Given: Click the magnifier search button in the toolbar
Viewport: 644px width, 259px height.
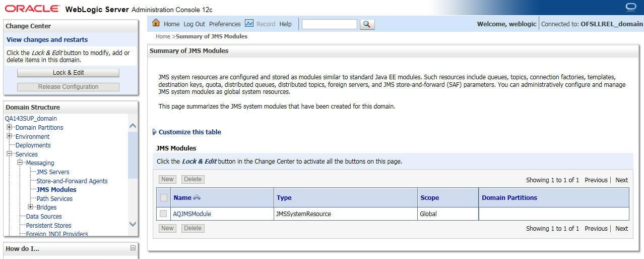Looking at the screenshot, I should (367, 24).
